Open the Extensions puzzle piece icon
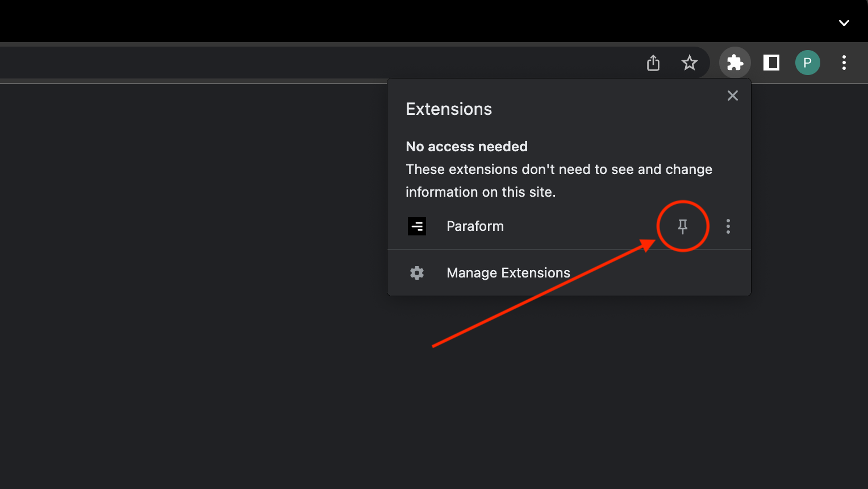Image resolution: width=868 pixels, height=489 pixels. coord(735,63)
